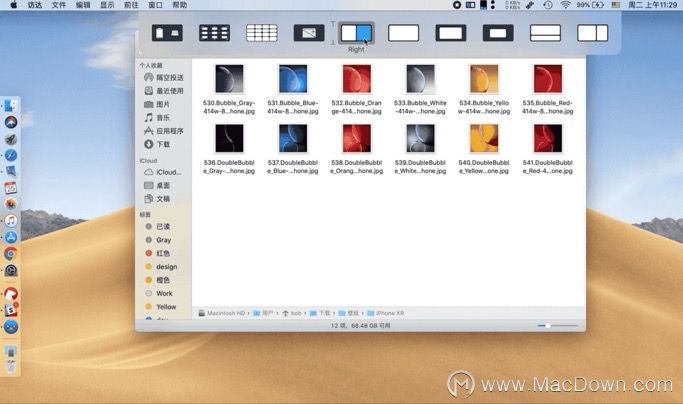Open the 帮助 (Help) menu

(x=179, y=5)
